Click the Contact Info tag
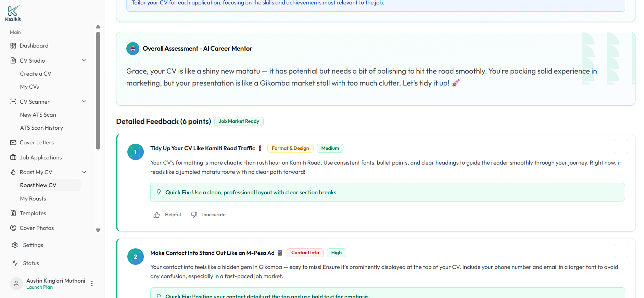Viewport: 644px width, 298px height. click(305, 253)
